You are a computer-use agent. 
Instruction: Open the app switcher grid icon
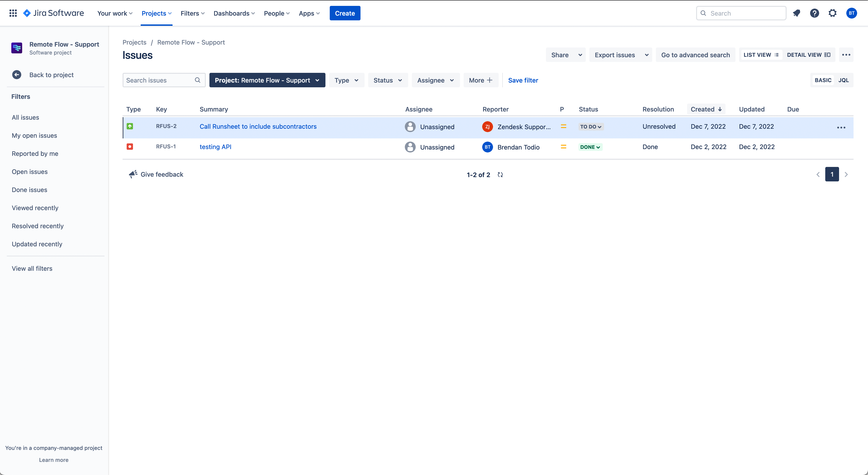[x=13, y=13]
